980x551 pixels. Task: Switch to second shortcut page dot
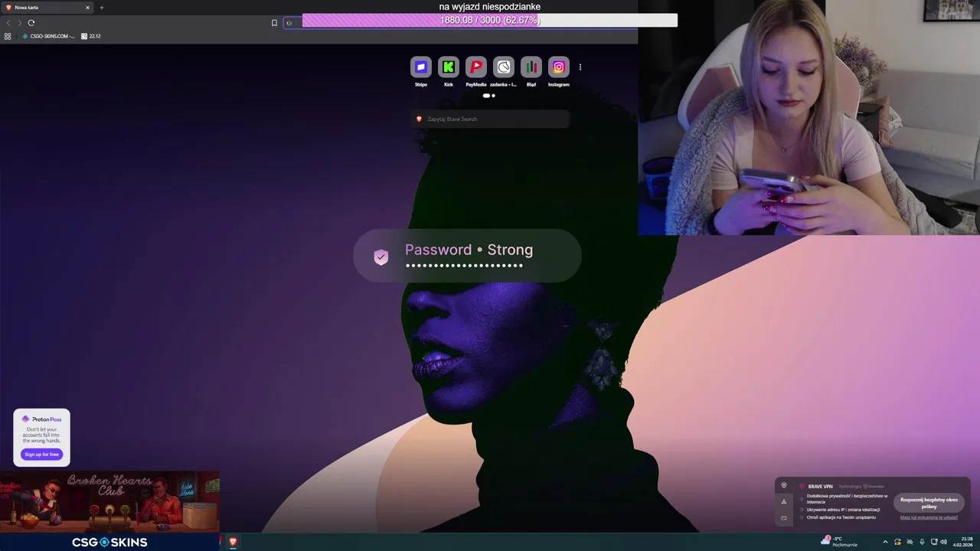point(493,96)
